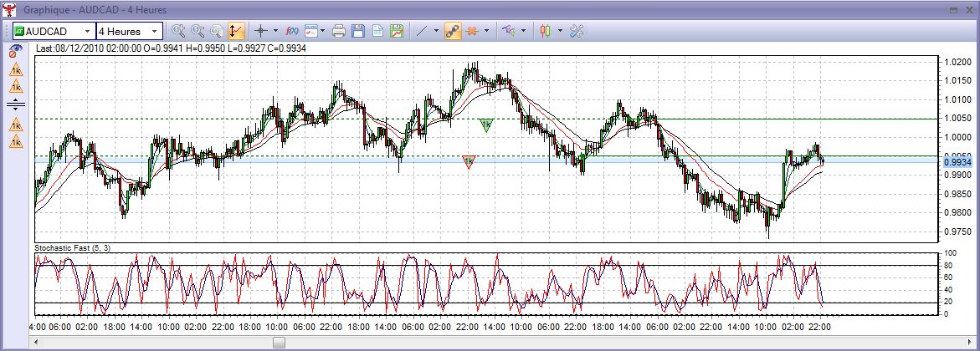The height and width of the screenshot is (351, 980).
Task: Select the line drawing tool
Action: [x=422, y=31]
